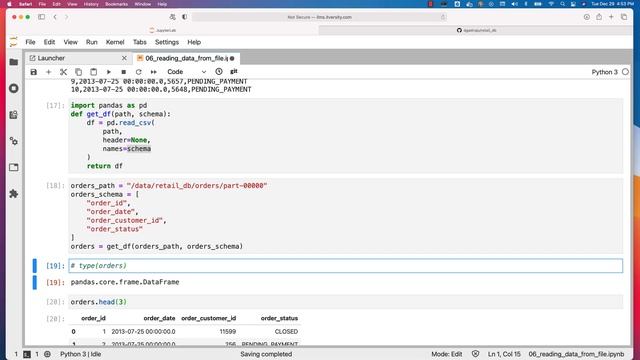Click the notebook trust icon in status bar
This screenshot has height=360, width=640.
coord(476,354)
